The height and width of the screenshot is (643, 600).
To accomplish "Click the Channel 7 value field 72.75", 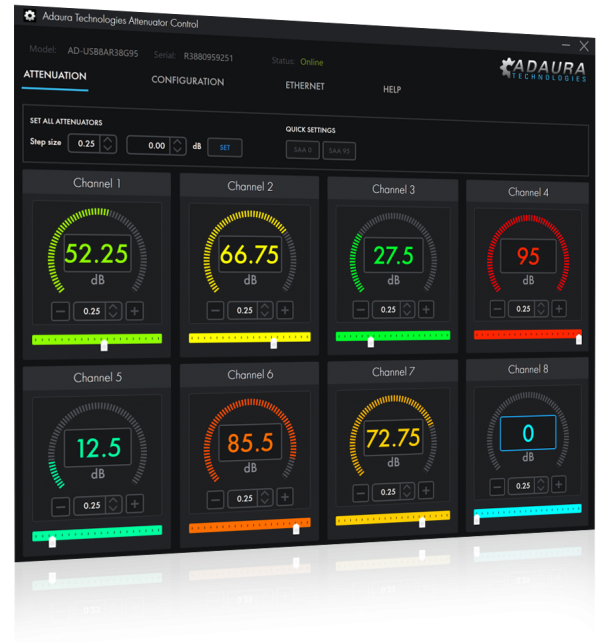I will pyautogui.click(x=393, y=438).
